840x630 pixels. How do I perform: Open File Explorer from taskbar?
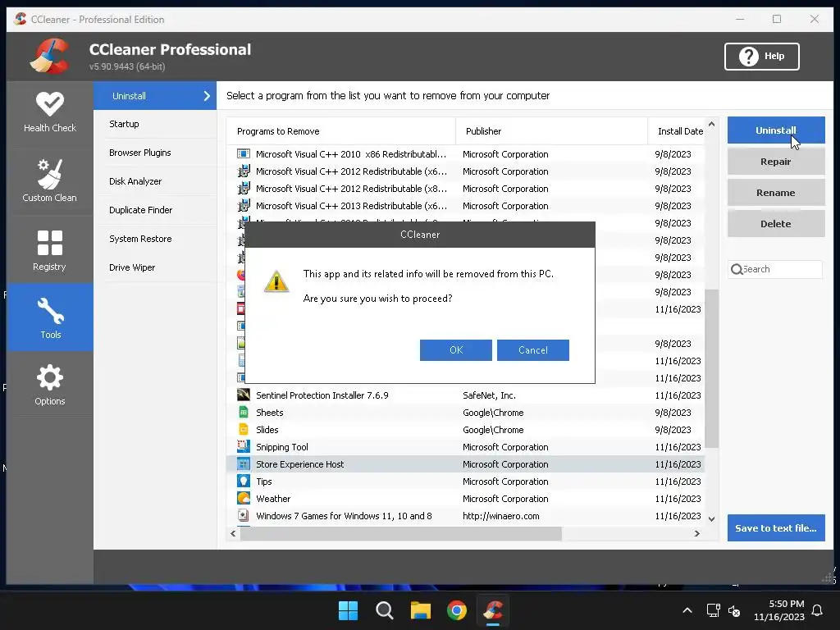(x=421, y=610)
